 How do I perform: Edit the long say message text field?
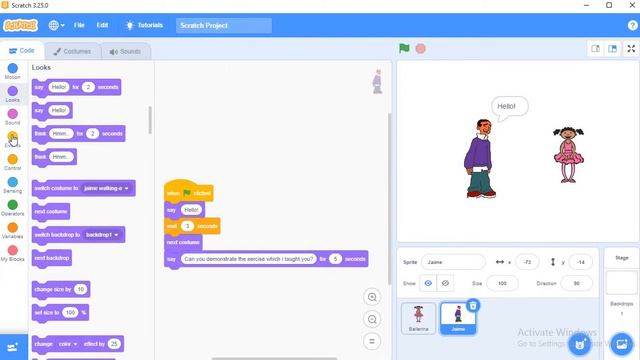[x=248, y=259]
